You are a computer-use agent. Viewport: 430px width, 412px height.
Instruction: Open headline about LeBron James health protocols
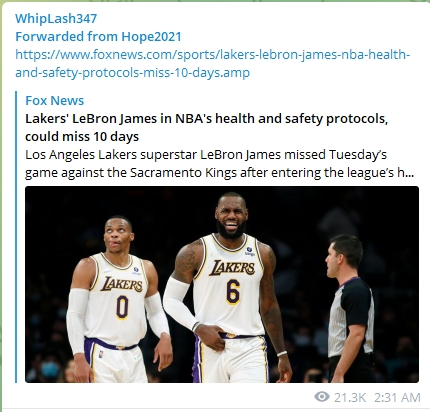tap(207, 127)
